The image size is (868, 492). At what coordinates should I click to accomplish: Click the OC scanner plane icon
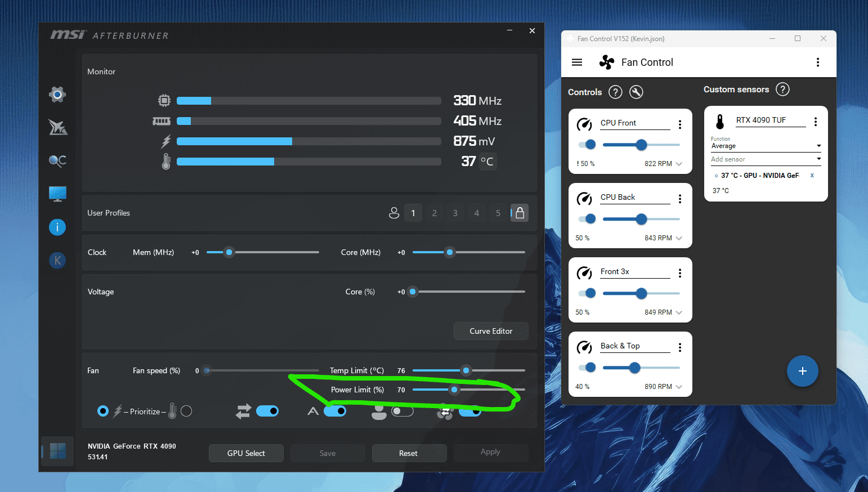pos(57,127)
